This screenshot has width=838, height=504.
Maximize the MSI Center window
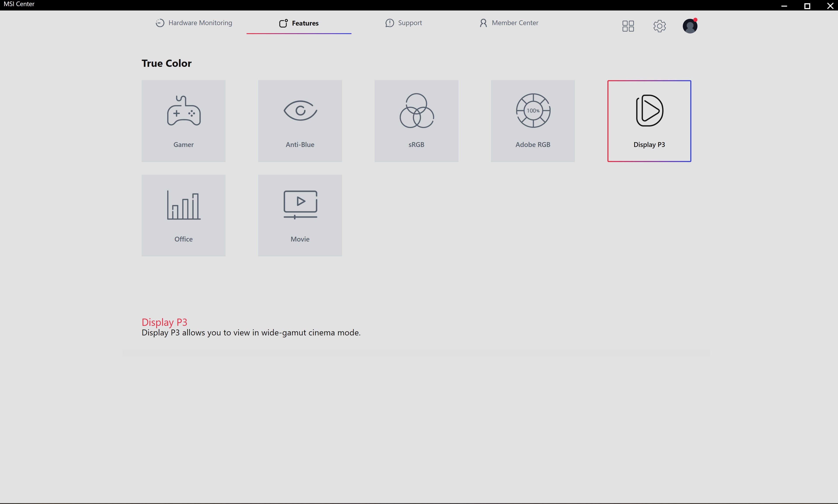(807, 6)
